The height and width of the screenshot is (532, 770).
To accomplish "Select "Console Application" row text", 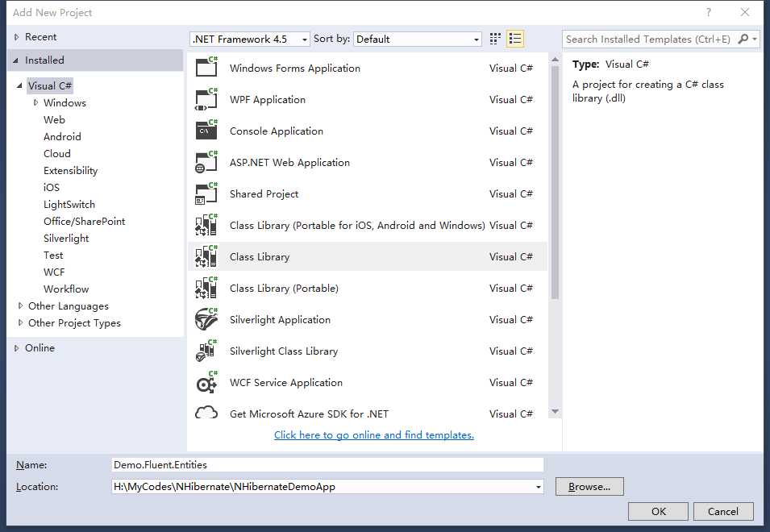I will click(x=276, y=131).
